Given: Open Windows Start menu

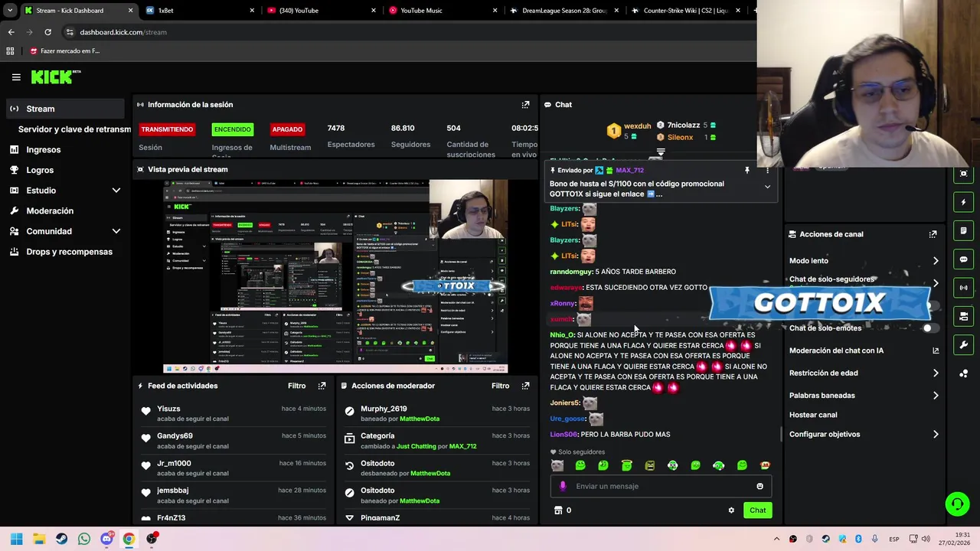Looking at the screenshot, I should pos(17,539).
